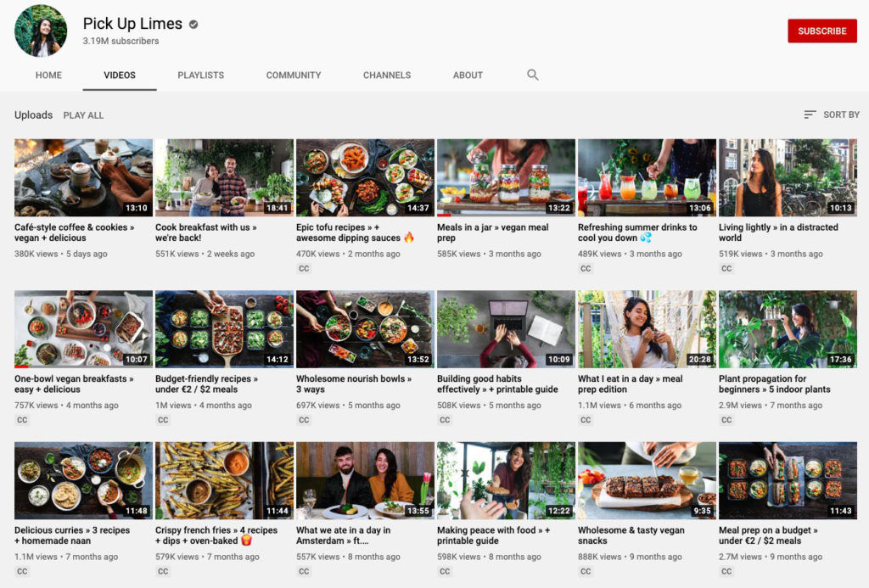869x588 pixels.
Task: Open Cook breakfast with us video title
Action: [205, 232]
